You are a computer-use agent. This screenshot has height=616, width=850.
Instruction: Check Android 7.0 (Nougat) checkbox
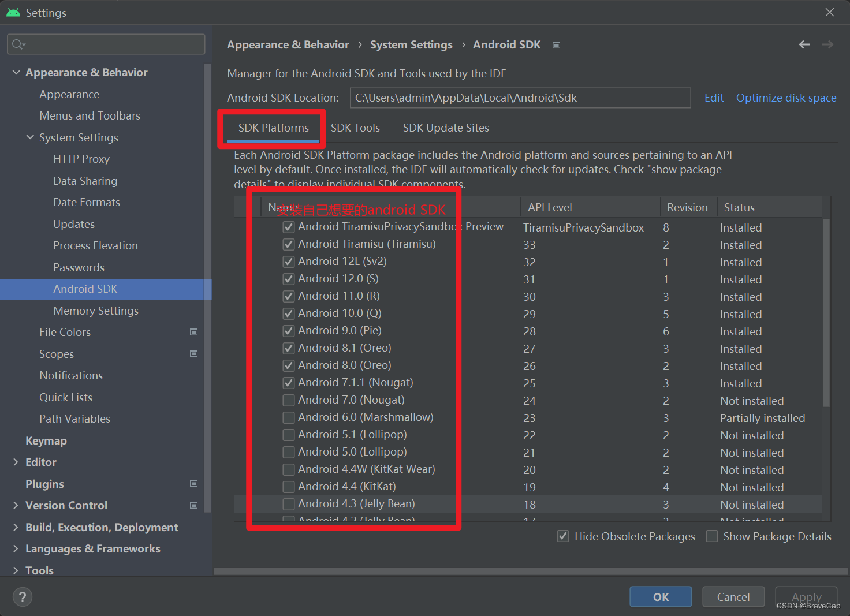[289, 400]
